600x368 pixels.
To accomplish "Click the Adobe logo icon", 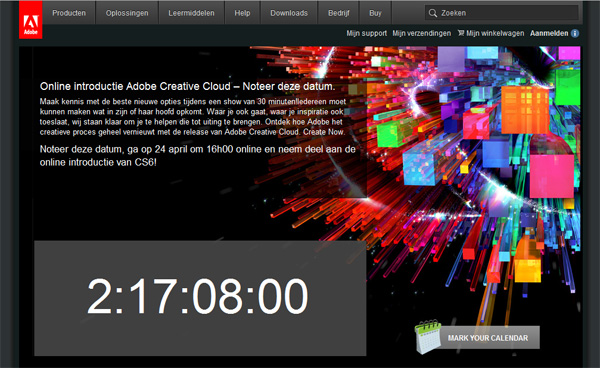I will click(31, 20).
